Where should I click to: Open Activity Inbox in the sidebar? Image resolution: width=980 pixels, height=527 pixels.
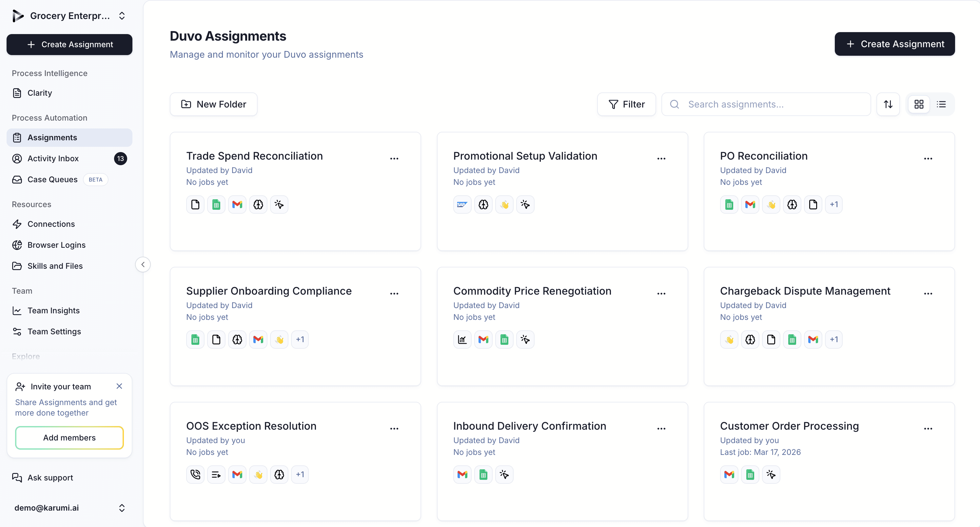click(x=53, y=158)
